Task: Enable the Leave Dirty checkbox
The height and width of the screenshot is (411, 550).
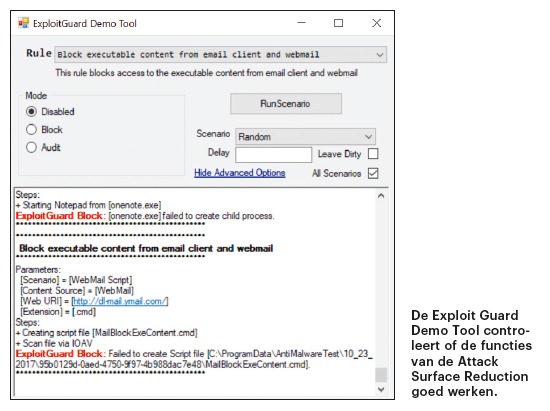Action: click(x=373, y=154)
